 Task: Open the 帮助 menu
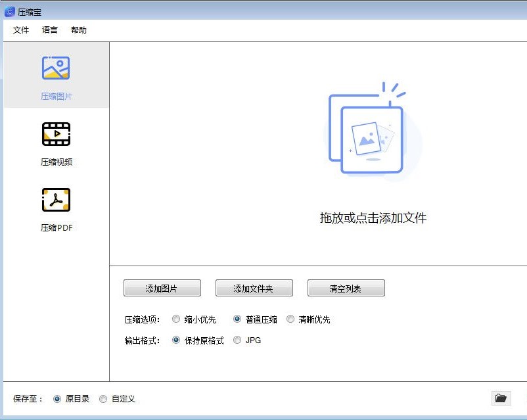79,30
